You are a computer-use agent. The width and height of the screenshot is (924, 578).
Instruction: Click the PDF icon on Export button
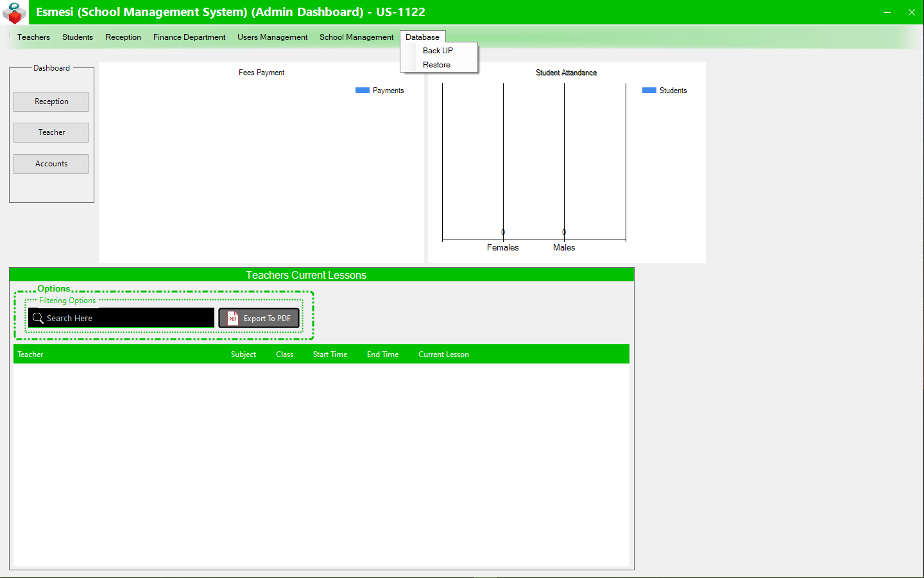(233, 319)
